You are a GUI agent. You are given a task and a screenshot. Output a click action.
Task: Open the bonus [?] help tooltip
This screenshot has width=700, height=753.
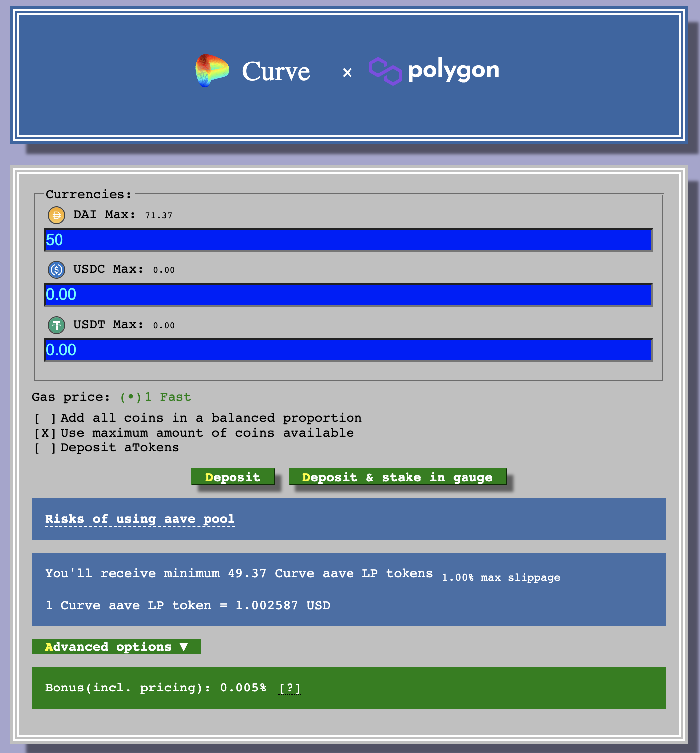point(290,688)
